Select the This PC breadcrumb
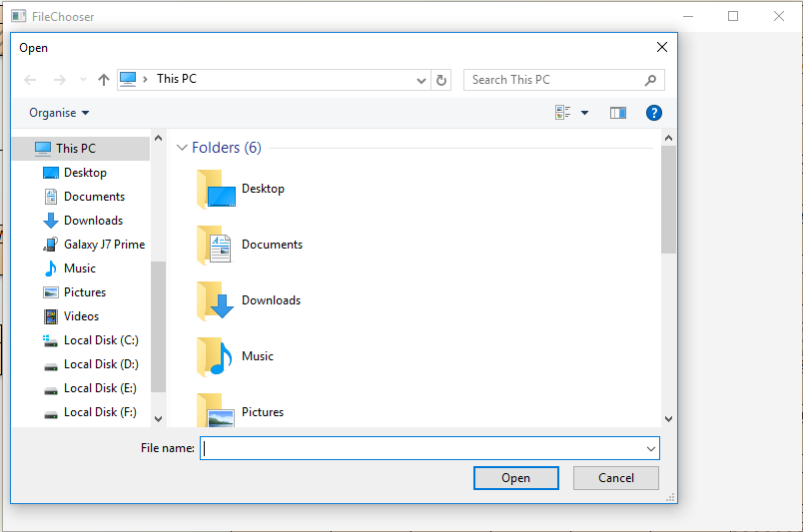The height and width of the screenshot is (532, 803). coord(176,79)
